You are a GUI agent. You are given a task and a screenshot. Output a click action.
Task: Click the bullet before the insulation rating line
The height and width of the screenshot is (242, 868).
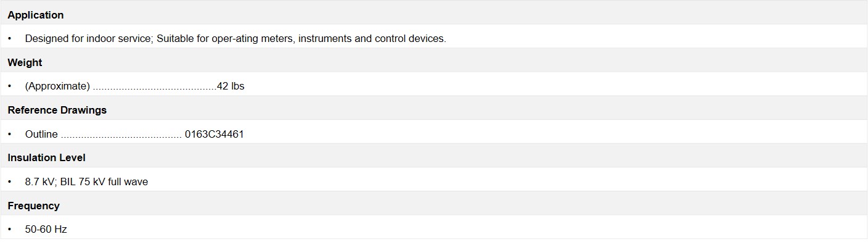click(x=10, y=181)
